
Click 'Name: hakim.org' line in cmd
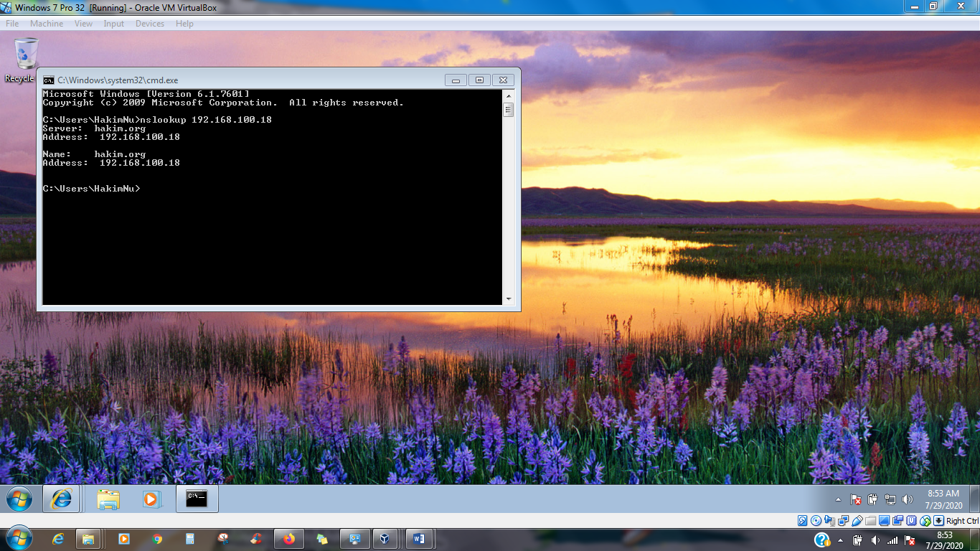[x=94, y=154]
